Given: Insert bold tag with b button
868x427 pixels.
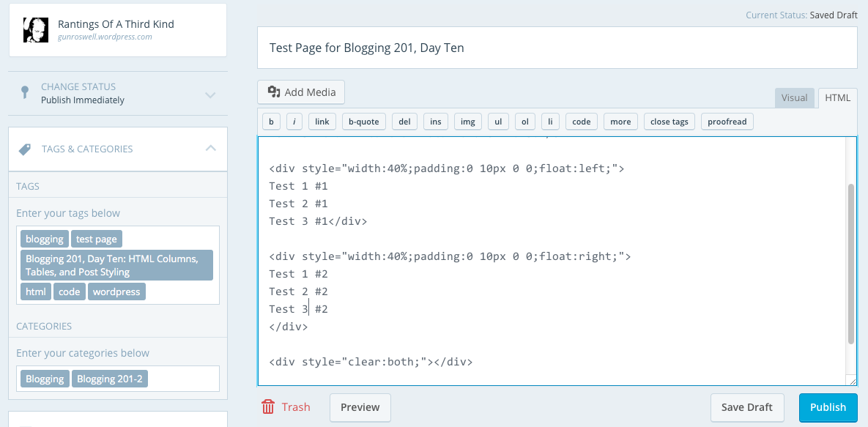Looking at the screenshot, I should pos(271,122).
